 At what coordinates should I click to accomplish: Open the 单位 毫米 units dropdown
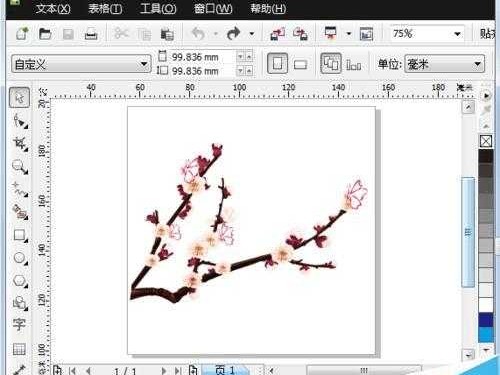click(444, 64)
